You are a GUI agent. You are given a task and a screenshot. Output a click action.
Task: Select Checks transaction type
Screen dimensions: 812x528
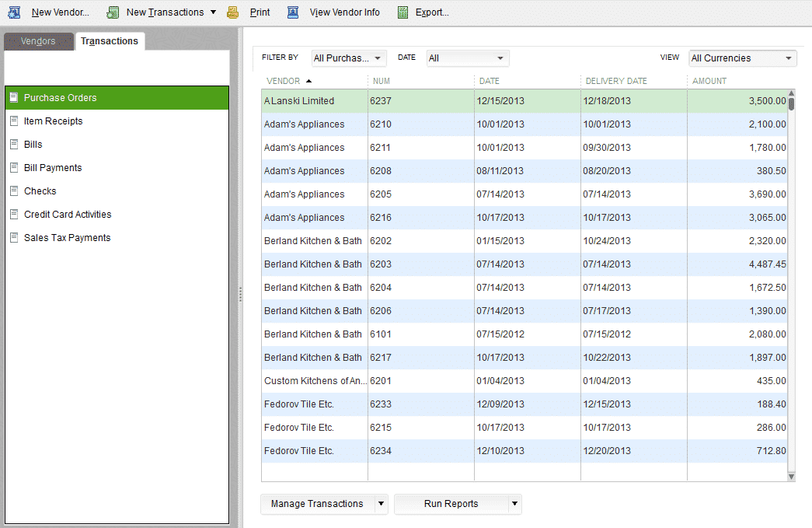point(117,191)
